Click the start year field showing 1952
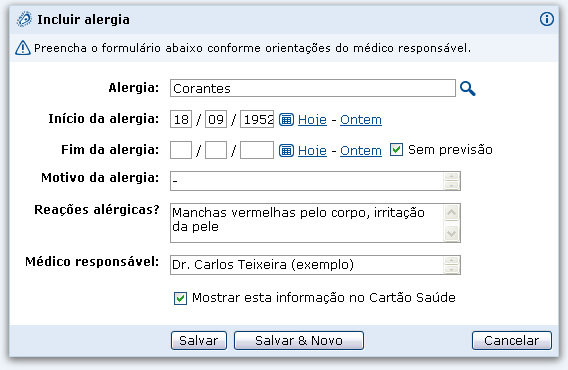This screenshot has height=370, width=568. [x=257, y=119]
